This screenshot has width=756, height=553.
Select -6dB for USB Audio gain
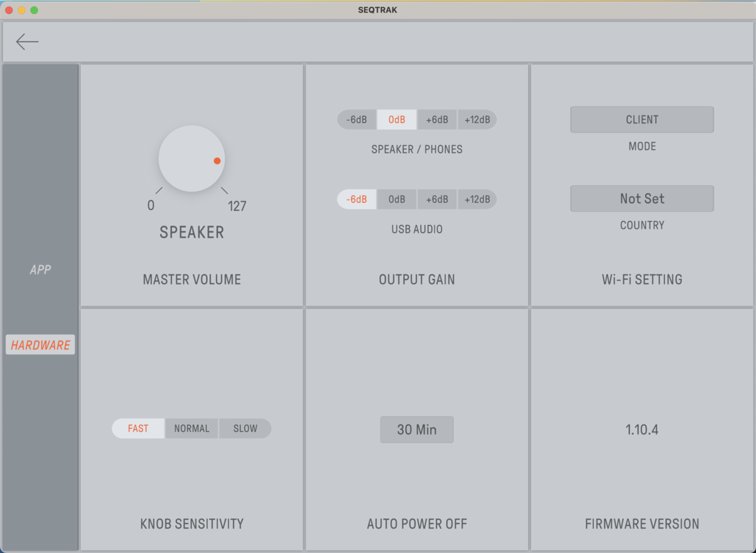click(x=357, y=199)
